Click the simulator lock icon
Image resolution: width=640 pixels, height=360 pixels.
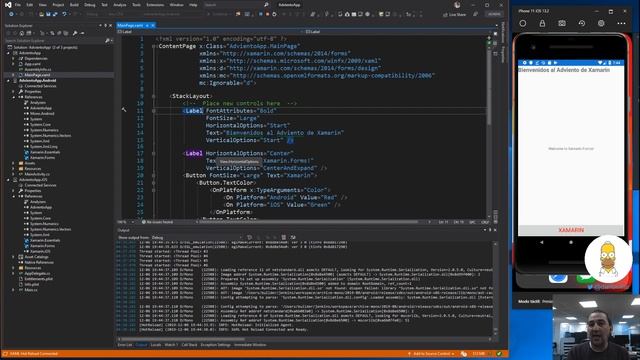click(x=542, y=24)
